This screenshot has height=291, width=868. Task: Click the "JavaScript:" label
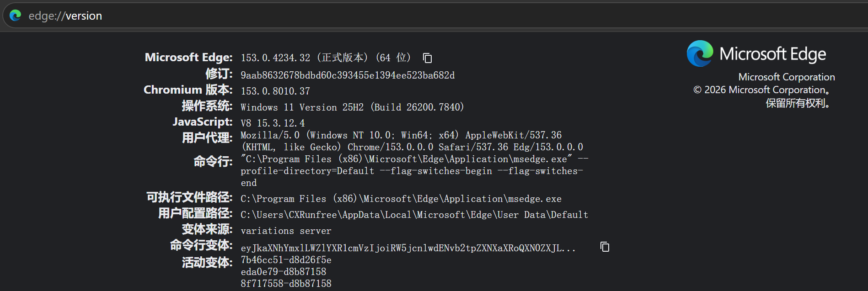click(x=203, y=122)
